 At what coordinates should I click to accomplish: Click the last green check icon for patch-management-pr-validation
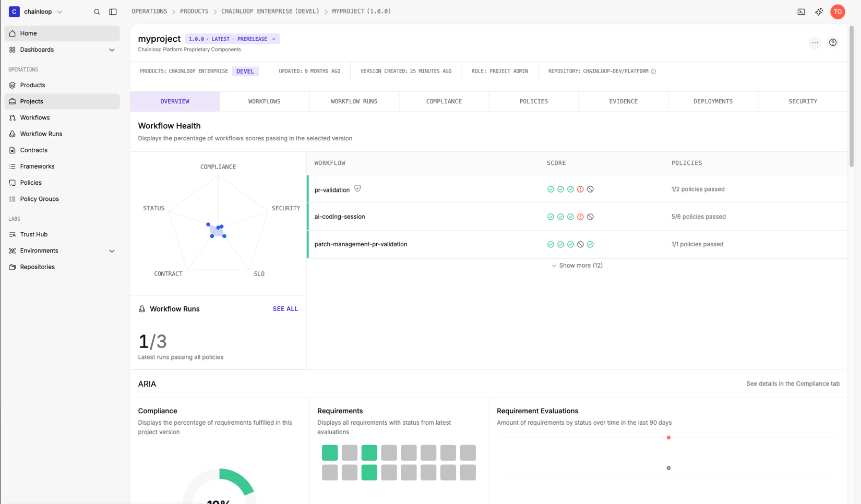click(x=590, y=245)
